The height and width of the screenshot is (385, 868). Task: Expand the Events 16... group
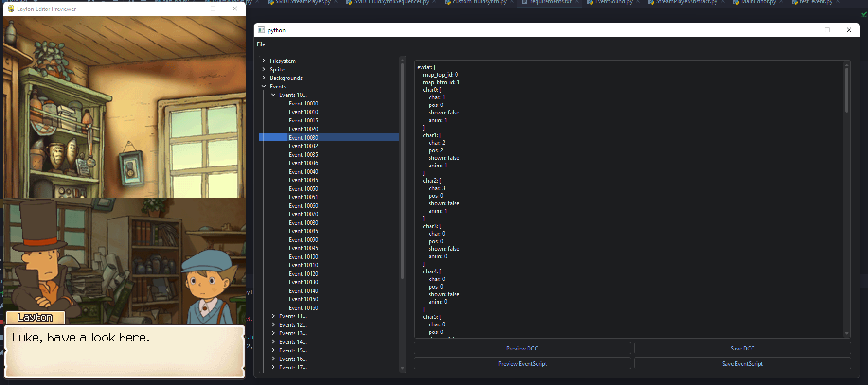tap(273, 359)
